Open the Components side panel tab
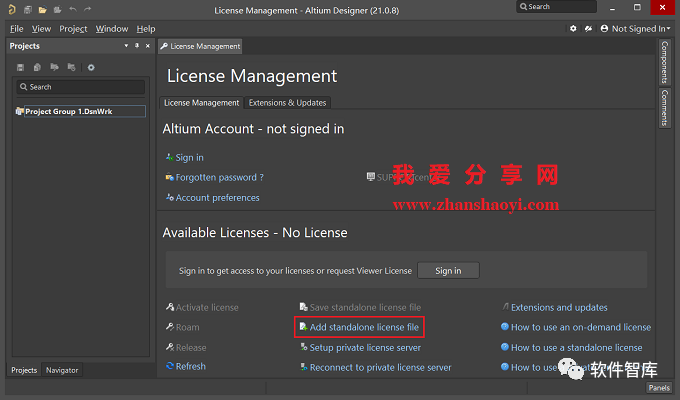The width and height of the screenshot is (680, 400). pyautogui.click(x=664, y=62)
